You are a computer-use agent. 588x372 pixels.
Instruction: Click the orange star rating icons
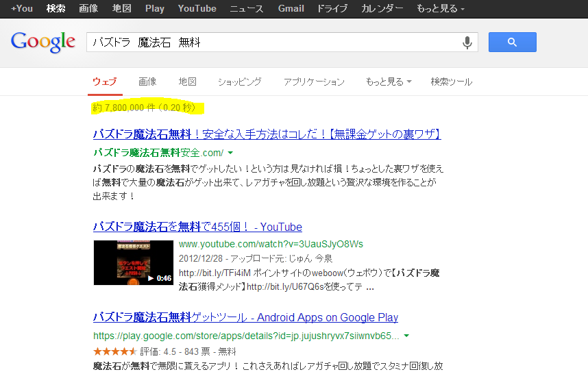pos(115,351)
